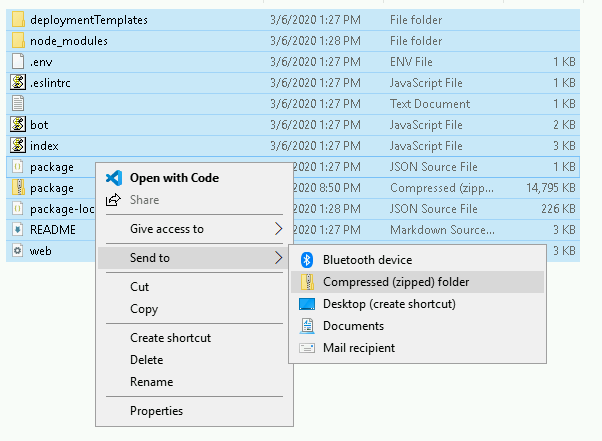602x441 pixels.
Task: Expand the Send to submenu arrow
Action: click(278, 258)
